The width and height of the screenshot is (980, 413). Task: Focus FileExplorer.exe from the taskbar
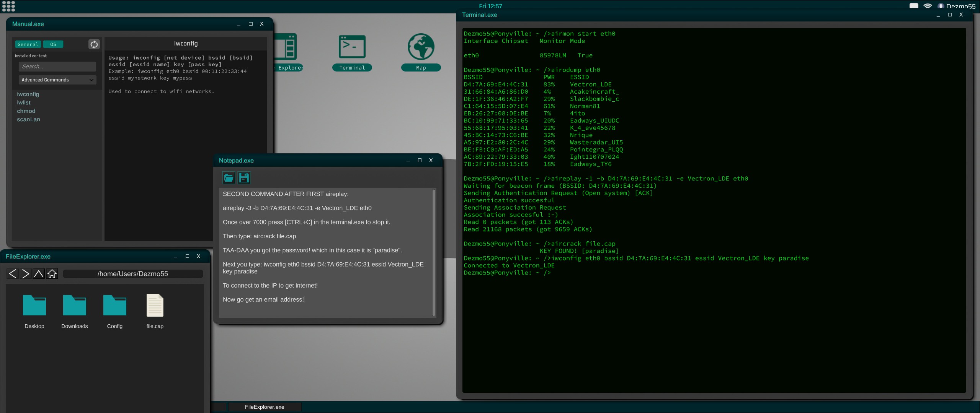265,406
